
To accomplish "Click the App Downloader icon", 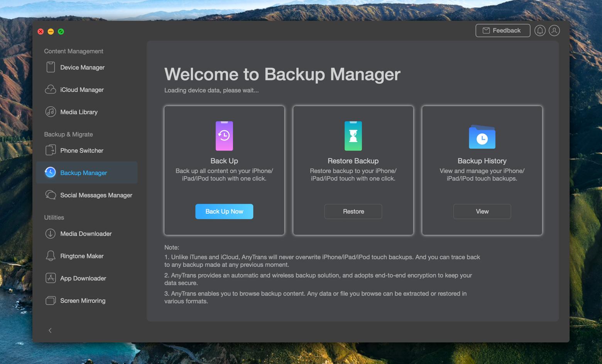I will tap(51, 278).
